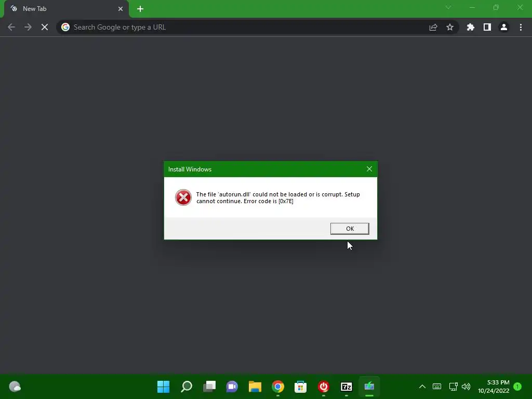Bookmark this tab with the star icon
Image resolution: width=532 pixels, height=399 pixels.
point(450,27)
